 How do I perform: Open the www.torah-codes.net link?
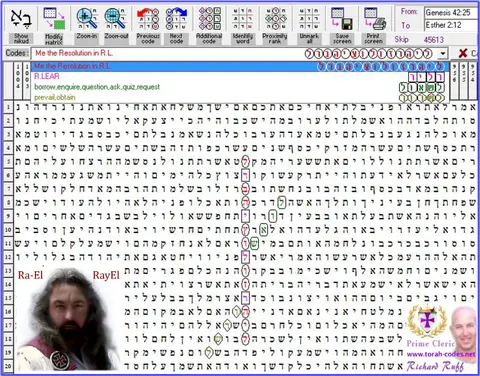click(x=441, y=354)
